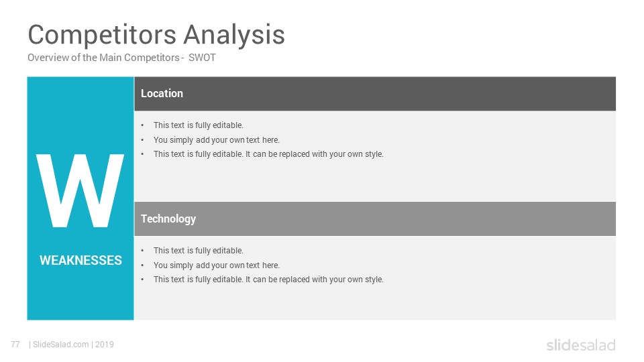This screenshot has height=362, width=644.
Task: Select second bullet under Technology
Action: coord(217,265)
